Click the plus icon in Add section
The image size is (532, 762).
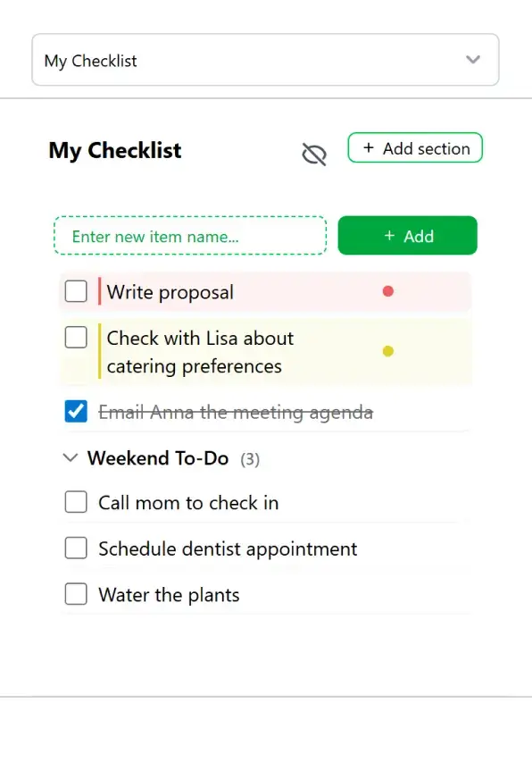369,147
